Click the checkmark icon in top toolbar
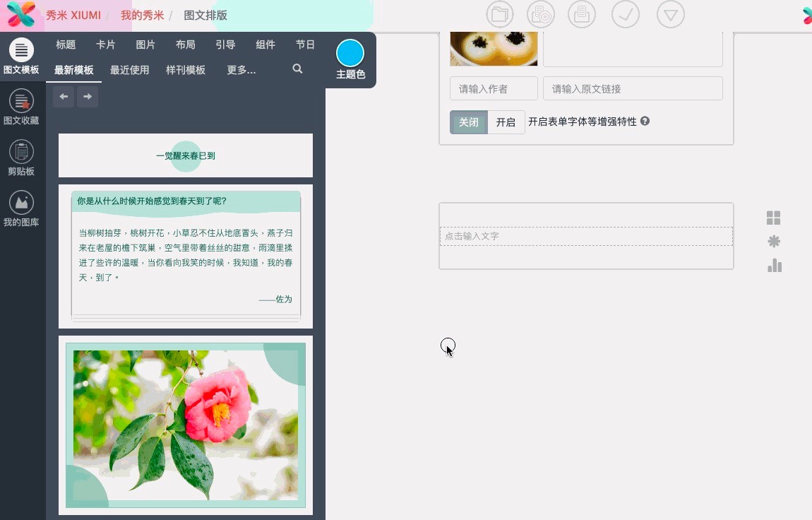Viewport: 812px width, 520px height. 626,15
